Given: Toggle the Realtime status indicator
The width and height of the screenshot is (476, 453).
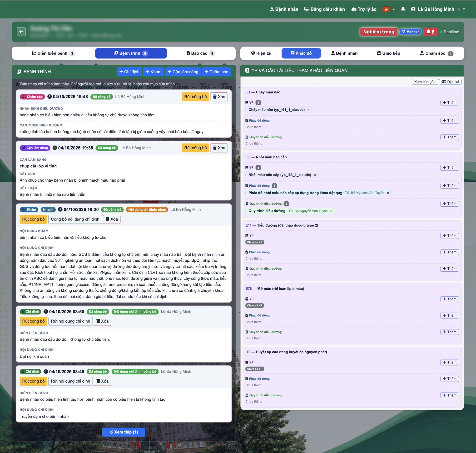Looking at the screenshot, I should click(x=449, y=32).
